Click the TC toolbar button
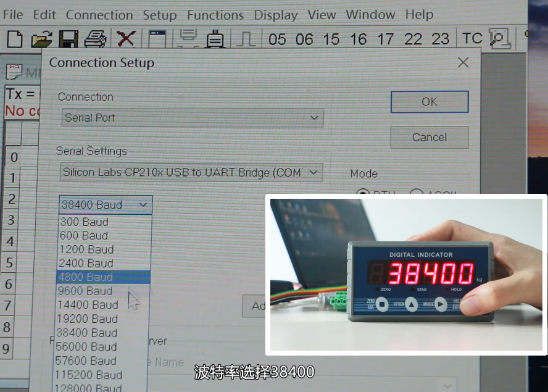Image resolution: width=548 pixels, height=392 pixels. [472, 39]
